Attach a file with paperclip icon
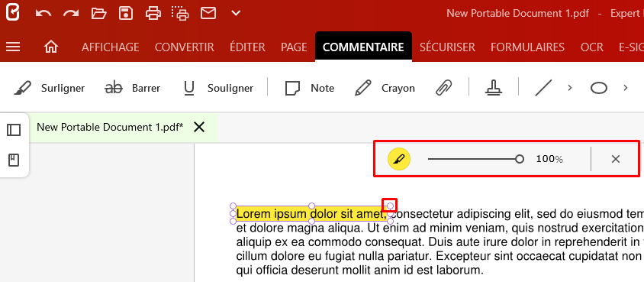Viewport: 644px width, 282px height. pyautogui.click(x=444, y=88)
